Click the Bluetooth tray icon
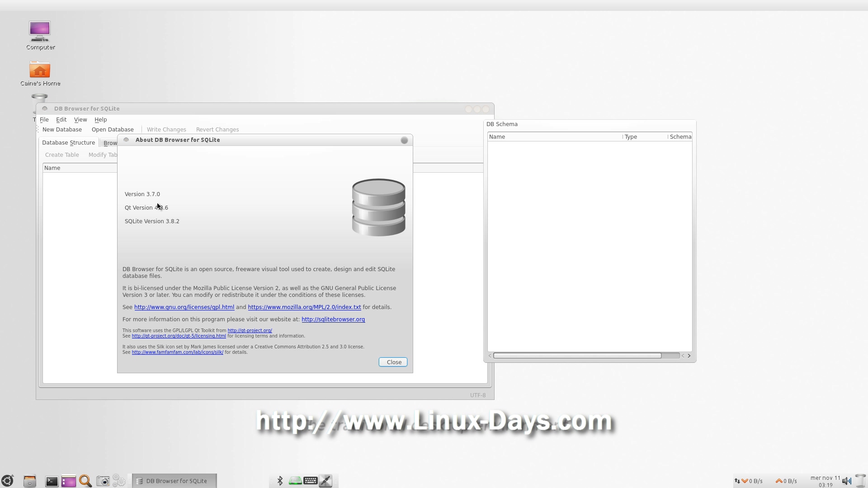868x488 pixels. pyautogui.click(x=280, y=481)
